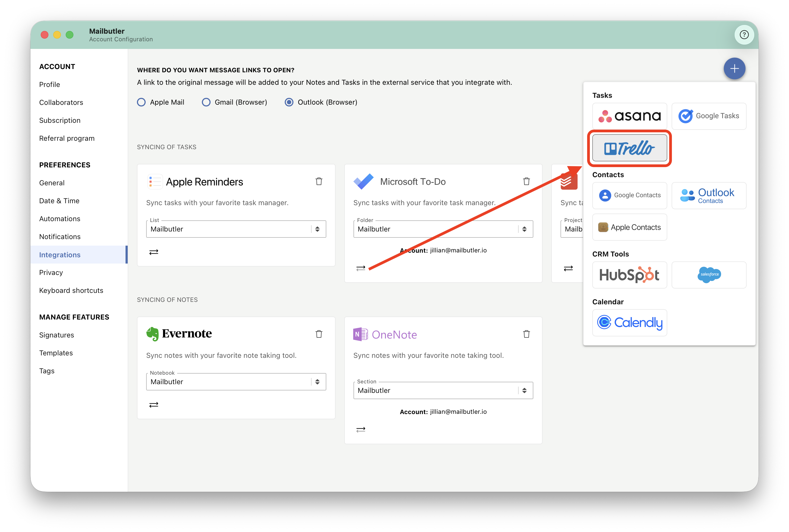This screenshot has height=532, width=789.
Task: Open the Signatures section in the sidebar
Action: click(57, 335)
